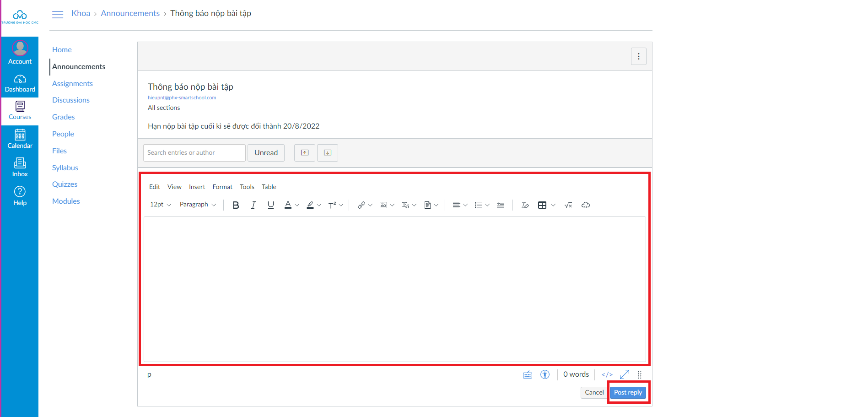This screenshot has height=417, width=868.
Task: Click the Post reply button
Action: (x=628, y=392)
